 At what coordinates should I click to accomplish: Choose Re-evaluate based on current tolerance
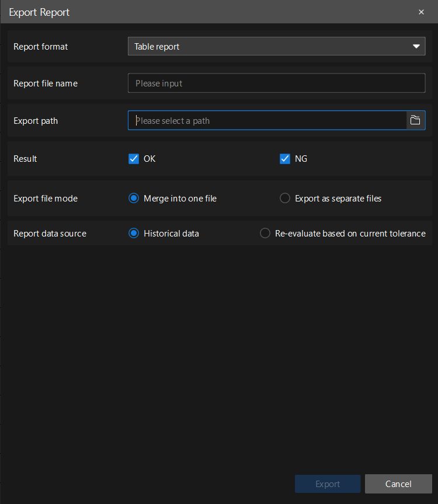click(x=265, y=233)
